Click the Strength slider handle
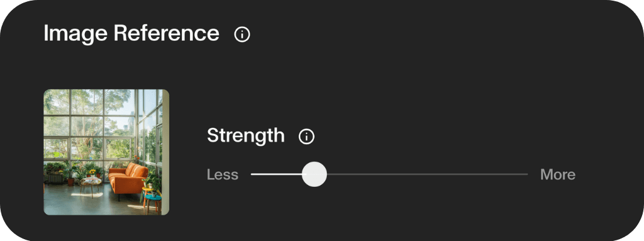Viewport: 644px width, 241px height. (x=314, y=174)
